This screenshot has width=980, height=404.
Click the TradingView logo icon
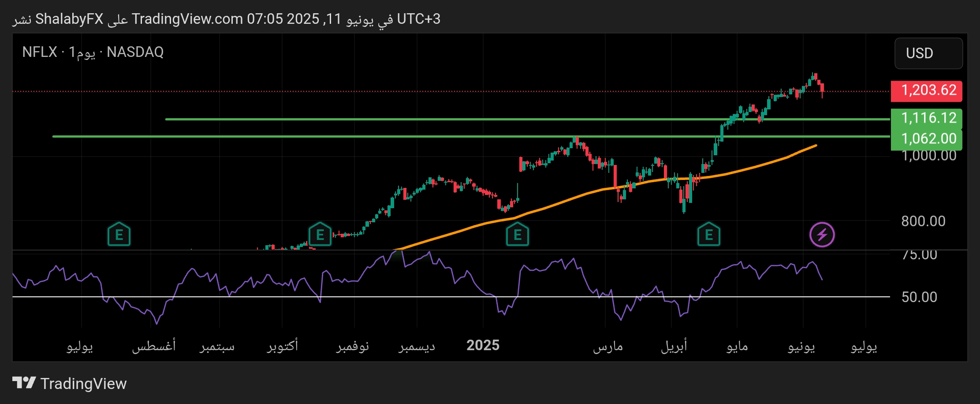pyautogui.click(x=24, y=383)
